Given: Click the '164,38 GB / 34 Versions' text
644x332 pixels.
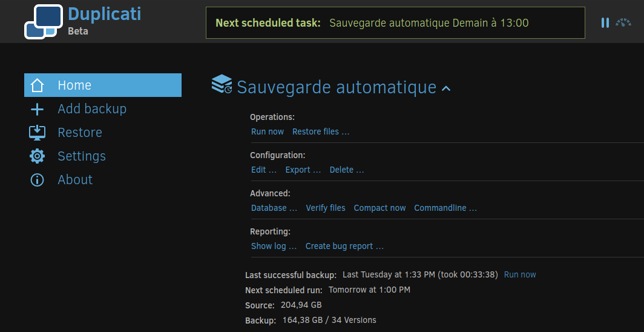Looking at the screenshot, I should pyautogui.click(x=329, y=320).
